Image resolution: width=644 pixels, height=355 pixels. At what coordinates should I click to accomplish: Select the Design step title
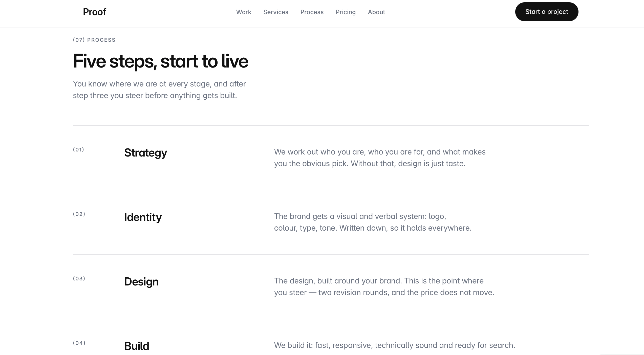tap(141, 281)
